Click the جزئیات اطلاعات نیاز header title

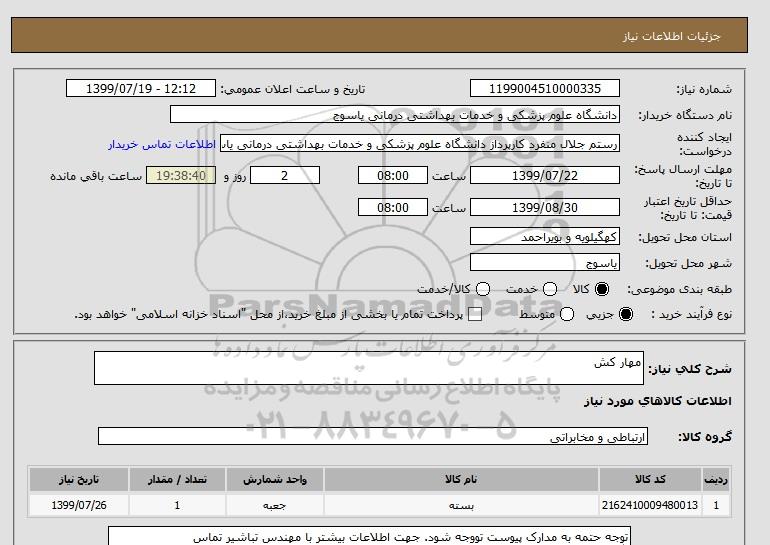[671, 36]
